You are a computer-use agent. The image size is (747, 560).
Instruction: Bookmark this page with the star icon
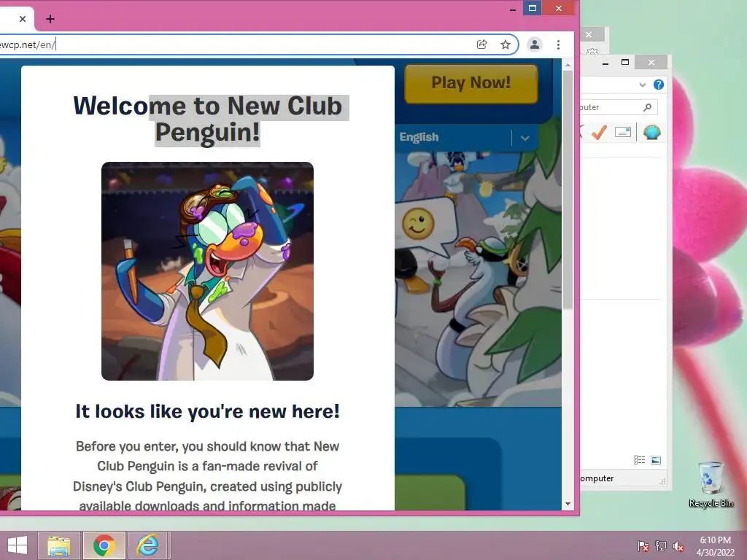(505, 44)
